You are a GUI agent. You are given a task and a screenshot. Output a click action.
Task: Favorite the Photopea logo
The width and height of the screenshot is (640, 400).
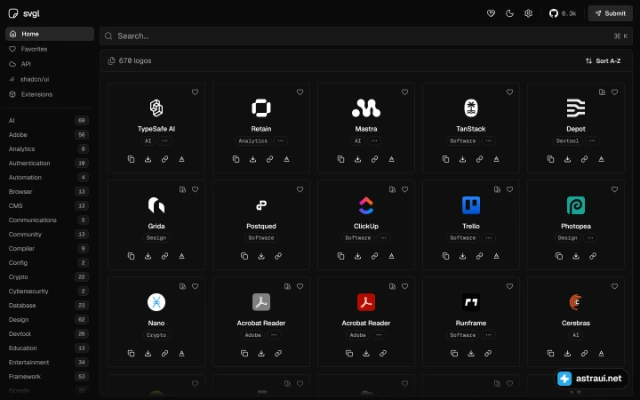pos(615,189)
